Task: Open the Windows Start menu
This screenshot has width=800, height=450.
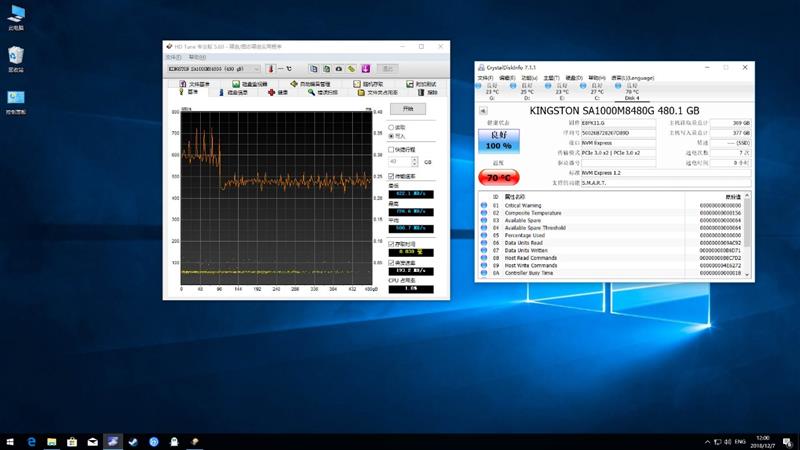Action: point(10,442)
